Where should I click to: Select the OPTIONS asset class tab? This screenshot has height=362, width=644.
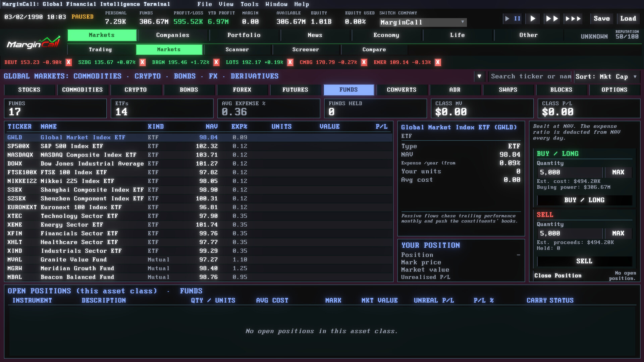(614, 90)
